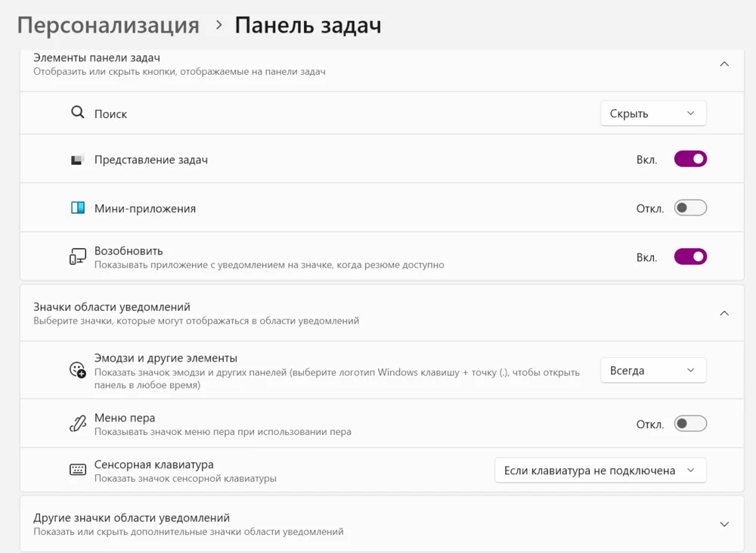Viewport: 756px width, 553px height.
Task: Click the description Показать значок сенсорной клавиатуры
Action: (x=185, y=479)
